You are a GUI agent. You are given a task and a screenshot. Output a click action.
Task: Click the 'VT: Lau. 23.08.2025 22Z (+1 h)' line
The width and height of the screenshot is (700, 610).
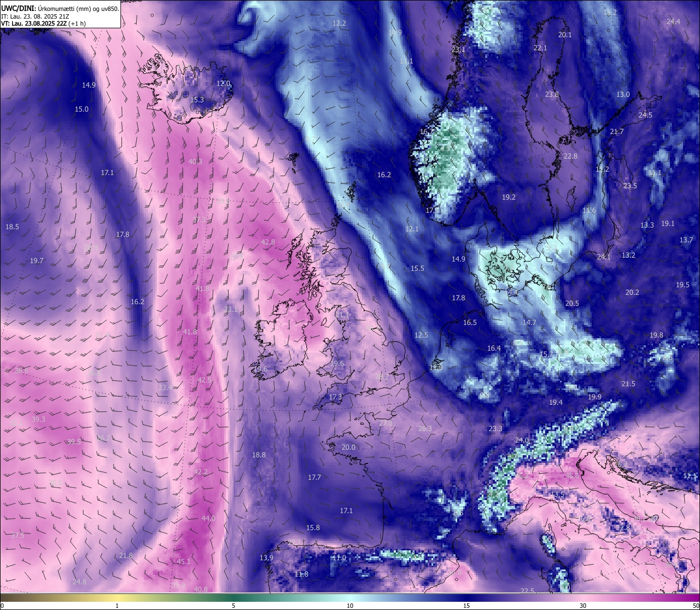point(43,24)
